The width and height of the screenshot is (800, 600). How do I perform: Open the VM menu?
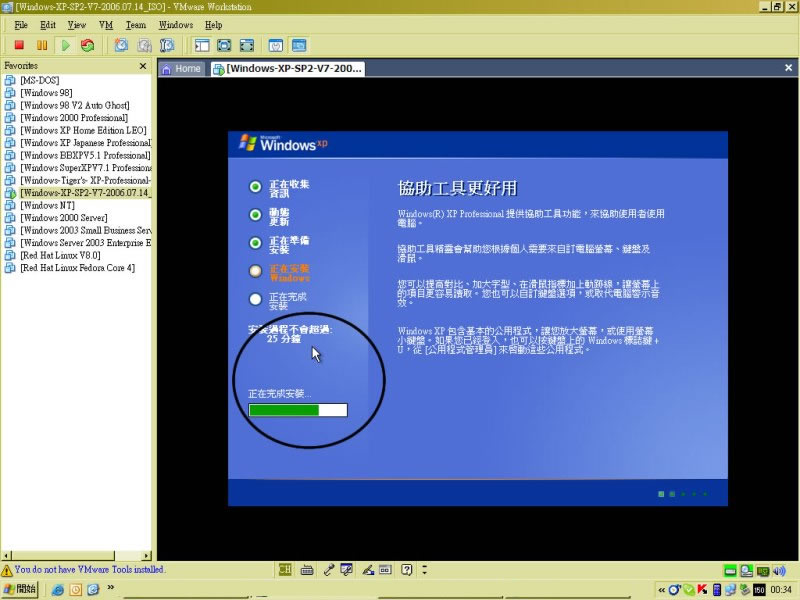(x=106, y=25)
